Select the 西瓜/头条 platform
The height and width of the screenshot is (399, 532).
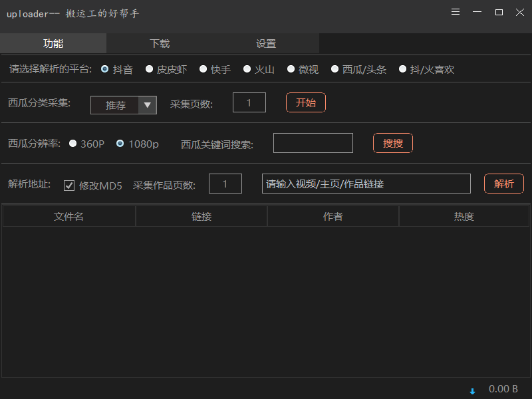(x=334, y=68)
